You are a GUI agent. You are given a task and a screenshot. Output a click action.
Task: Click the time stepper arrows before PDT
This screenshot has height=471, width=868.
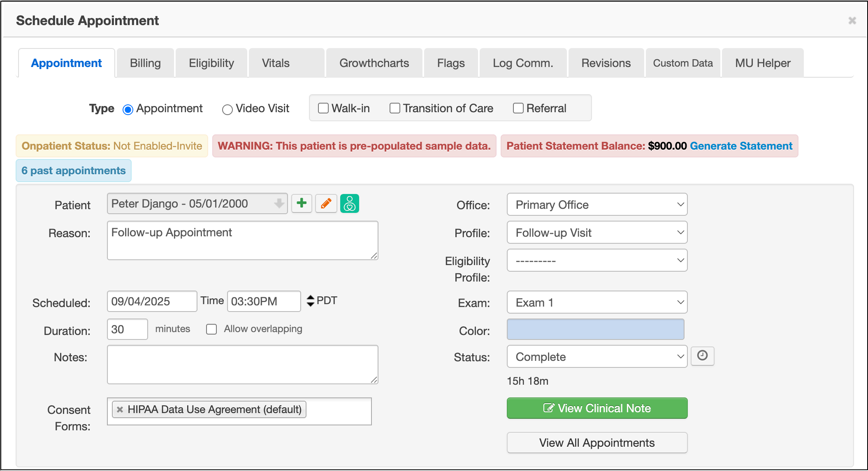tap(310, 301)
